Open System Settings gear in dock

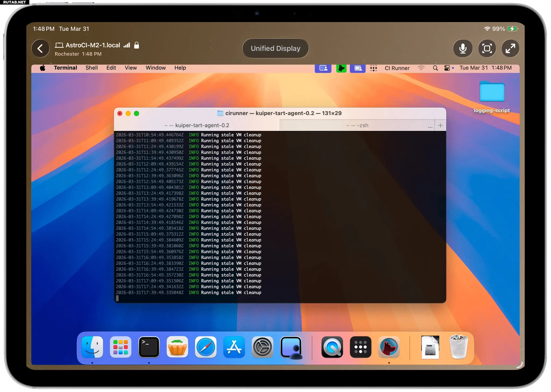(262, 347)
